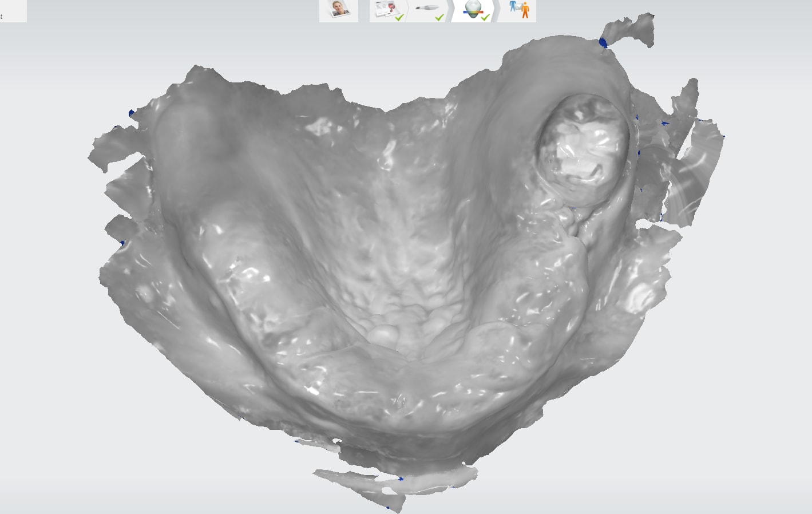Open the patient photo step
The image size is (812, 514).
338,10
